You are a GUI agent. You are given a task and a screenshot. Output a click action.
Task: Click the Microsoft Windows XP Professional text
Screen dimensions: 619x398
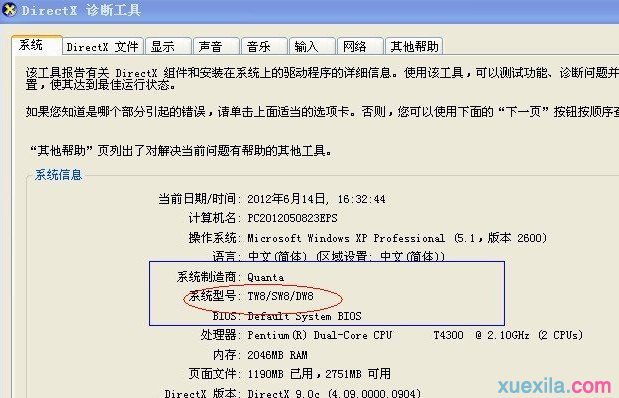(x=346, y=238)
